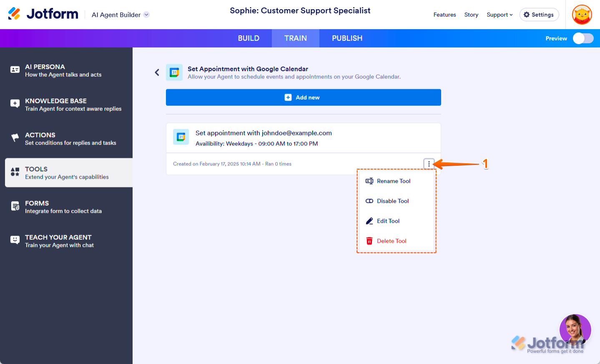Expand the Support dropdown menu
This screenshot has height=364, width=600.
coord(500,15)
